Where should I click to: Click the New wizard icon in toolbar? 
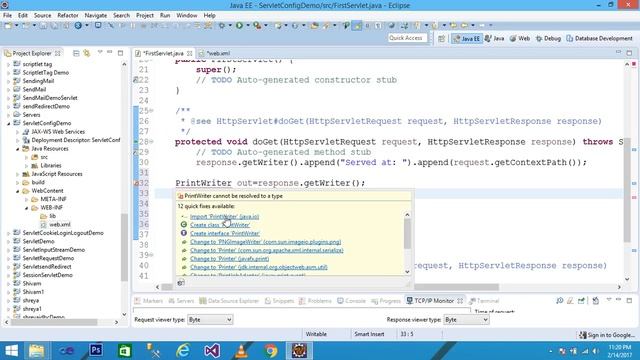8,25
